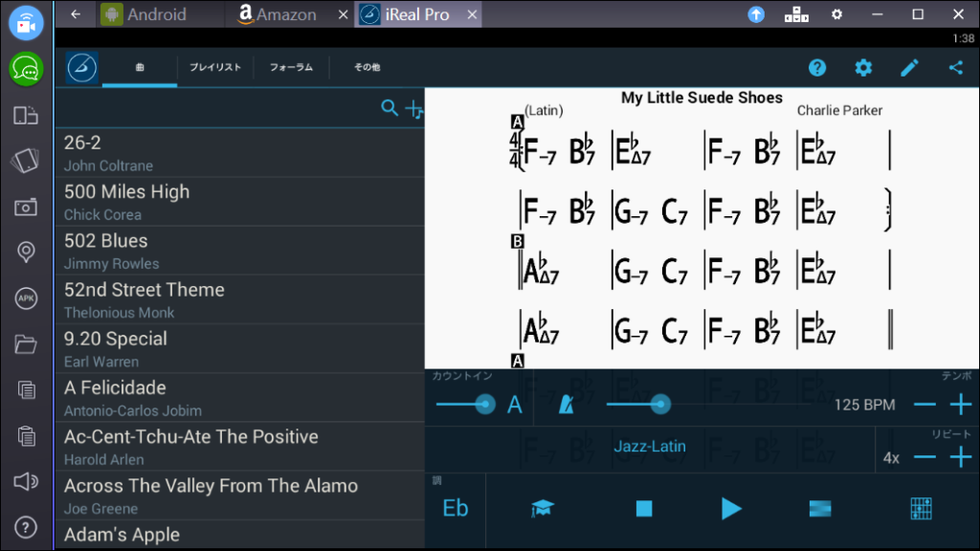Switch to the プレイリスト tab
Viewport: 980px width, 551px height.
click(x=214, y=68)
